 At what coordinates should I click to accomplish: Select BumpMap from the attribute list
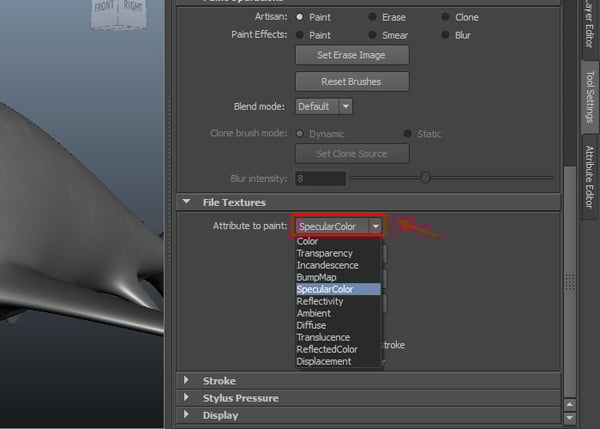[316, 277]
